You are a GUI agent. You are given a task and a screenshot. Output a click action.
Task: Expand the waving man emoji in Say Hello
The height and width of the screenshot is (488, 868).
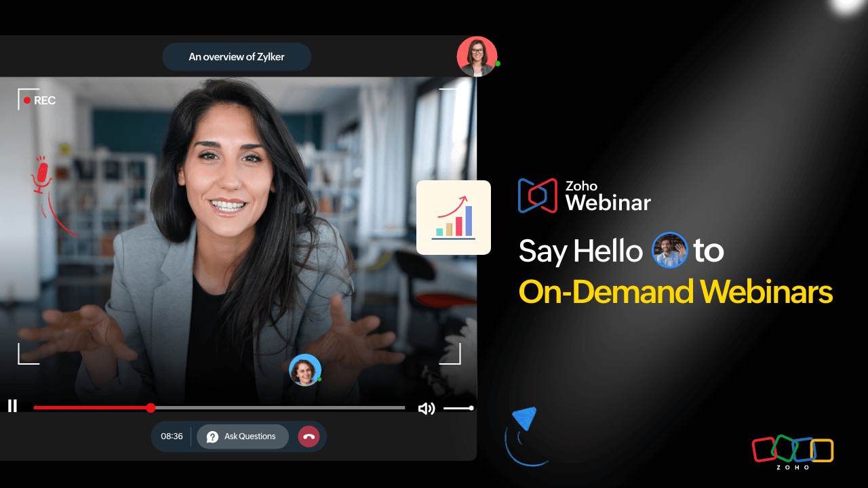click(x=669, y=250)
